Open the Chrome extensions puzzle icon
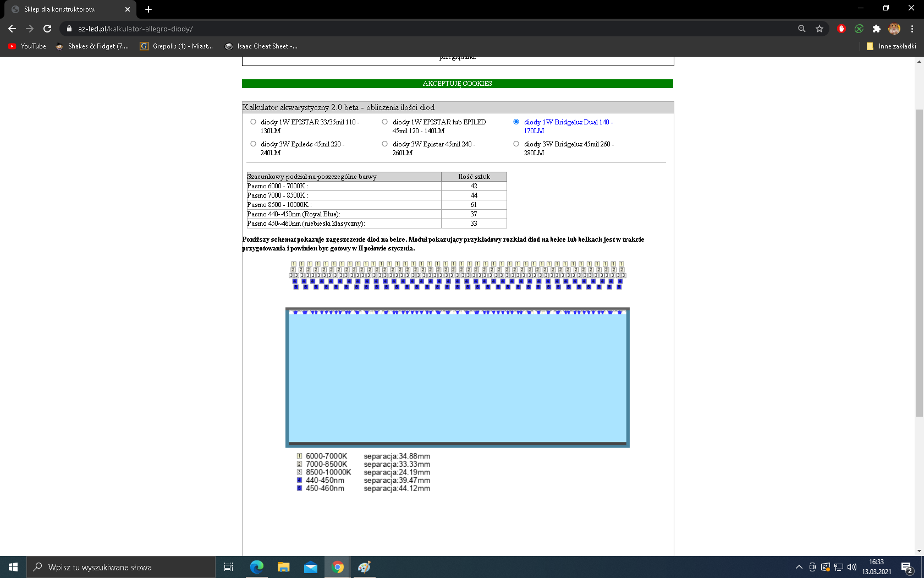 tap(877, 29)
